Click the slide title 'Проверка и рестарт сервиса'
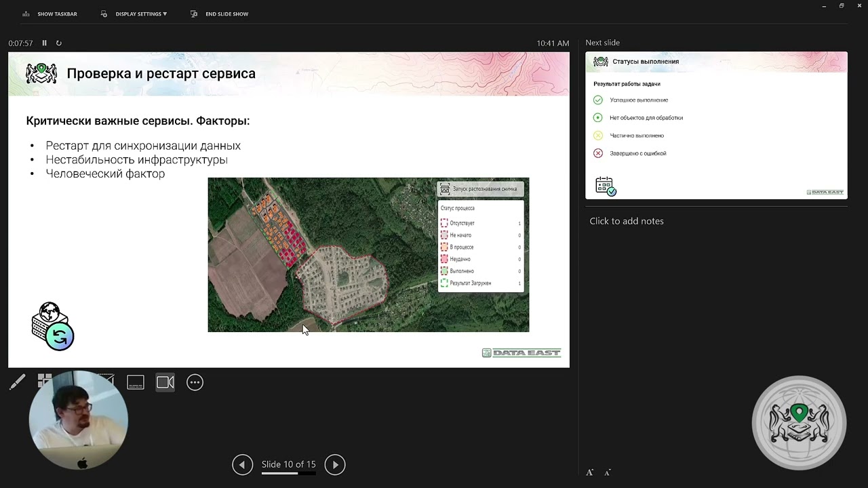Viewport: 868px width, 488px height. (x=161, y=74)
